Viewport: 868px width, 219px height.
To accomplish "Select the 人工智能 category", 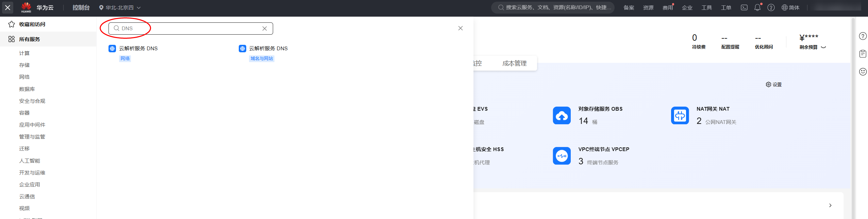I will (x=30, y=161).
